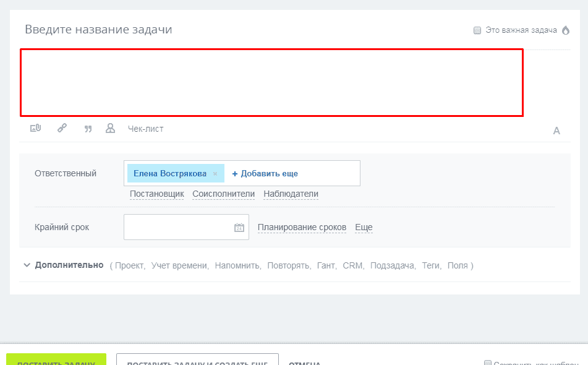588x365 pixels.
Task: Click the insert link chain icon
Action: [x=62, y=129]
